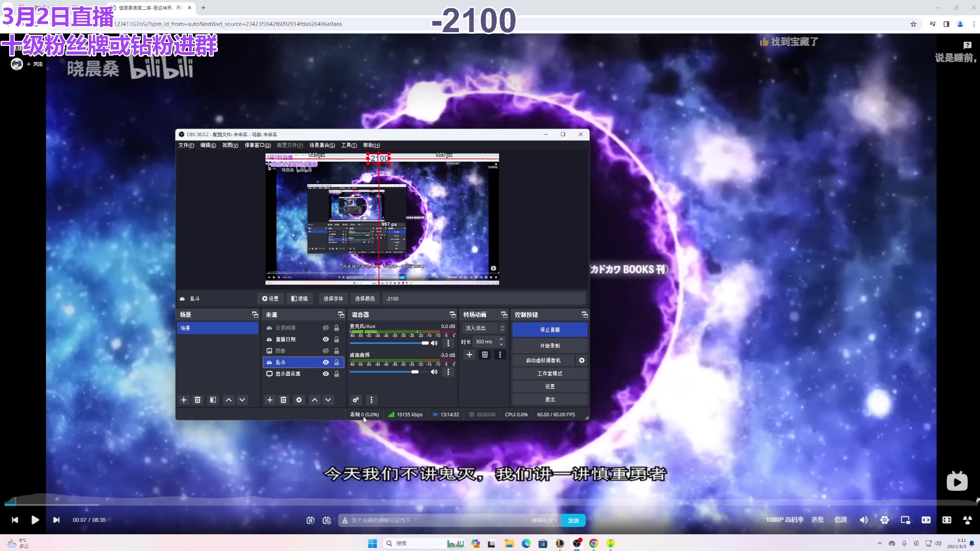Delete the selected source via trash icon
Viewport: 980px width, 551px height.
pyautogui.click(x=283, y=400)
